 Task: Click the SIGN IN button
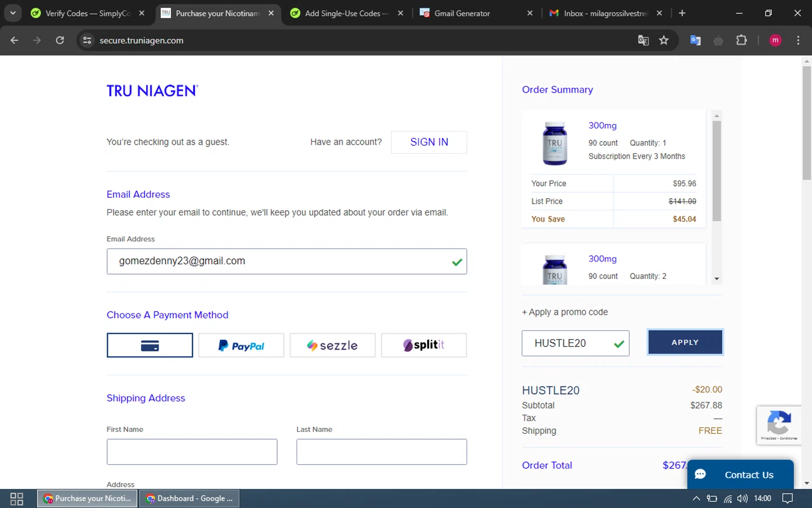[x=429, y=142]
